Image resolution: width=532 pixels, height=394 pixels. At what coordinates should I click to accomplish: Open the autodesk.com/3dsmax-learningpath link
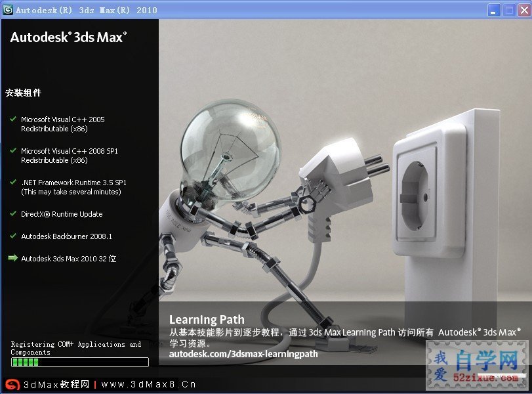tap(243, 354)
